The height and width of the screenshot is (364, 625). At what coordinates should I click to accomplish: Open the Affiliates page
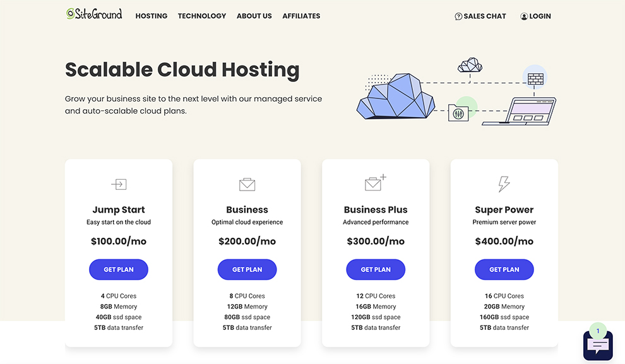pos(301,16)
